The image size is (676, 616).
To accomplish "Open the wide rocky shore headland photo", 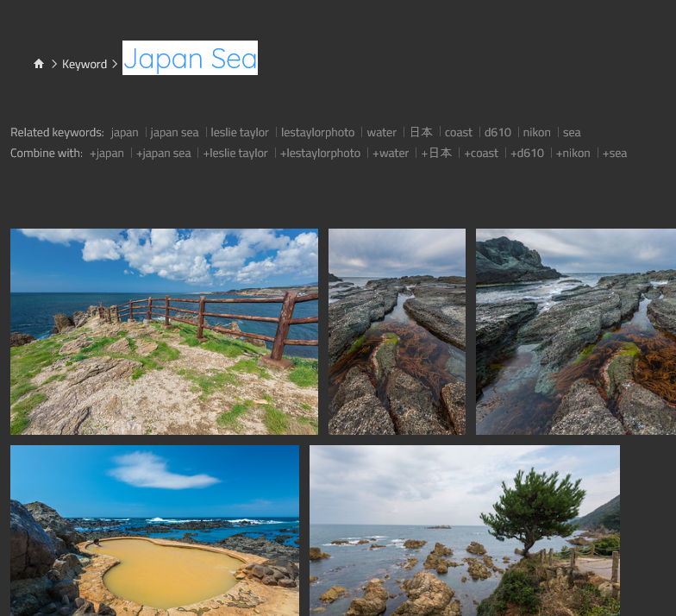I will point(576,331).
